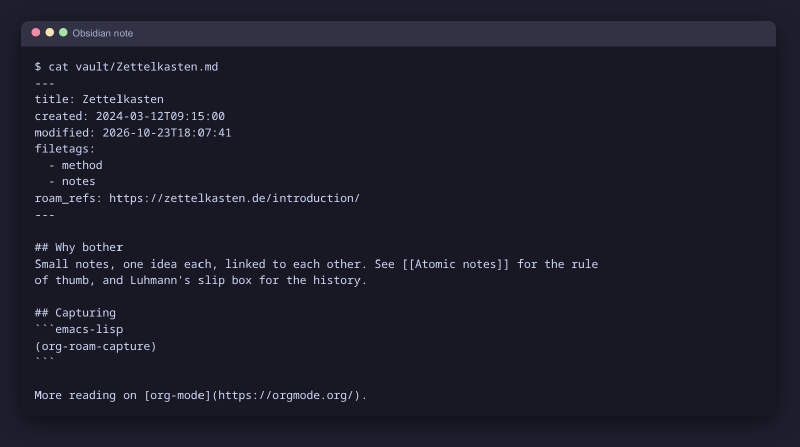The width and height of the screenshot is (800, 447).
Task: Click the created timestamp 2024-03-12T09:15:00
Action: [x=160, y=116]
